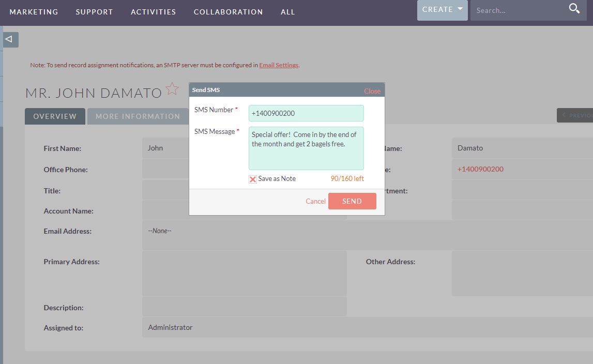Close the Send SMS popup
This screenshot has width=593, height=364.
pos(372,90)
